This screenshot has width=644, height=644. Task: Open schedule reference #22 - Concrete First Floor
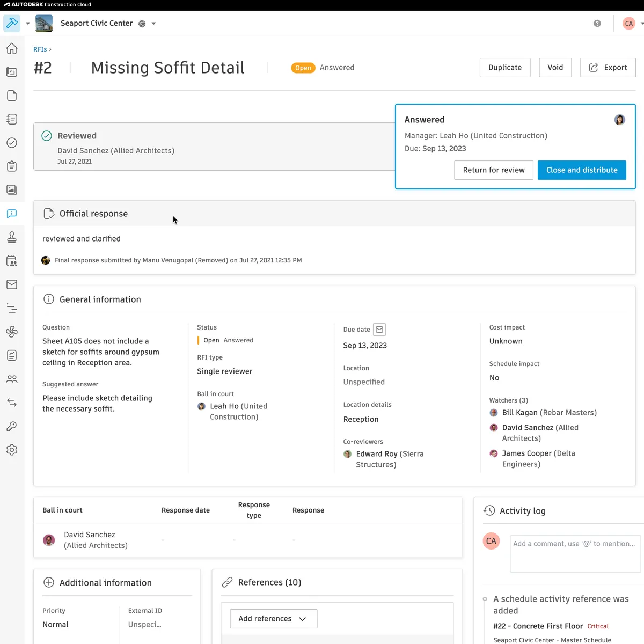(538, 626)
